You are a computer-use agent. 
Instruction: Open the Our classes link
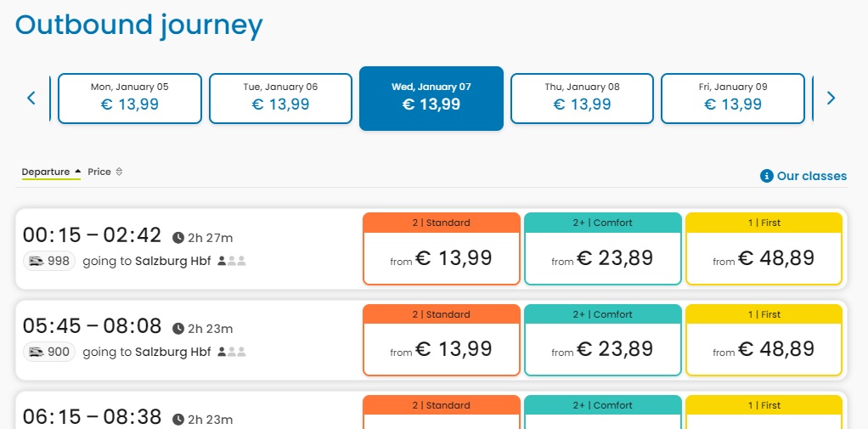tap(811, 176)
